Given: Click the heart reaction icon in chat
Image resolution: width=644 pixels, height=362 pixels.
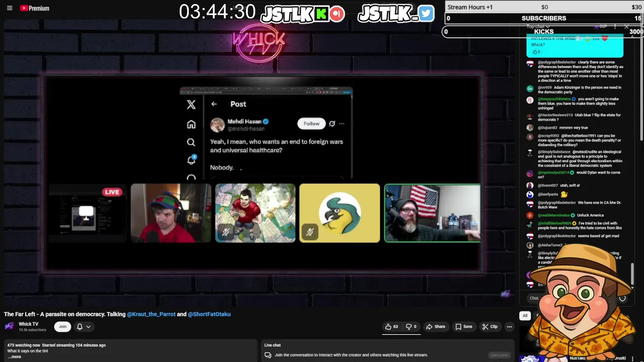Looking at the screenshot, I should click(622, 298).
